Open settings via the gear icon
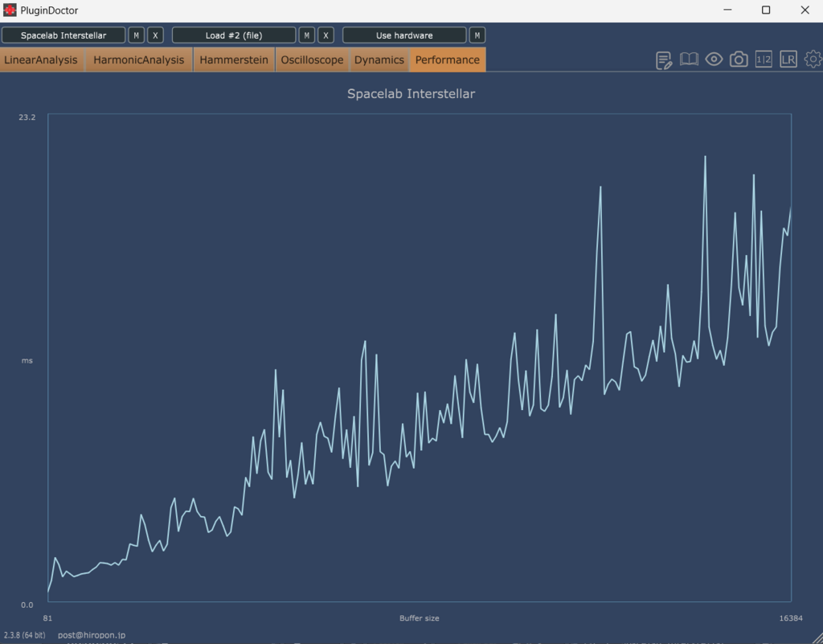823x644 pixels. tap(813, 59)
